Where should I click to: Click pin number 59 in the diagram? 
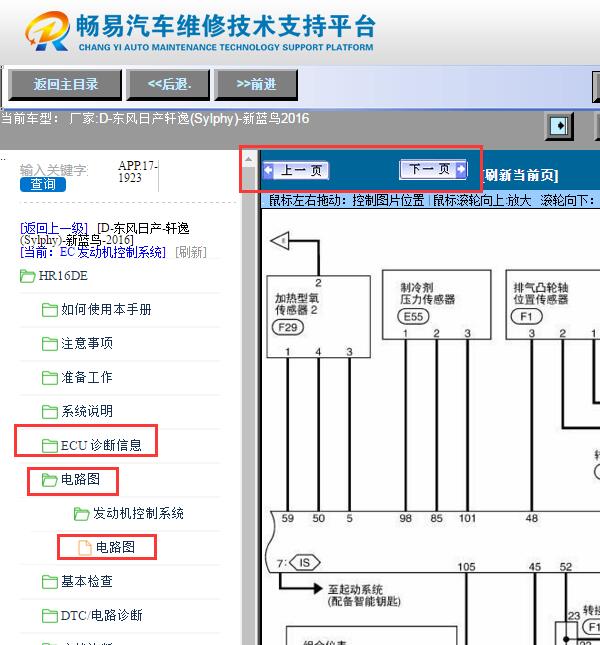pos(287,518)
